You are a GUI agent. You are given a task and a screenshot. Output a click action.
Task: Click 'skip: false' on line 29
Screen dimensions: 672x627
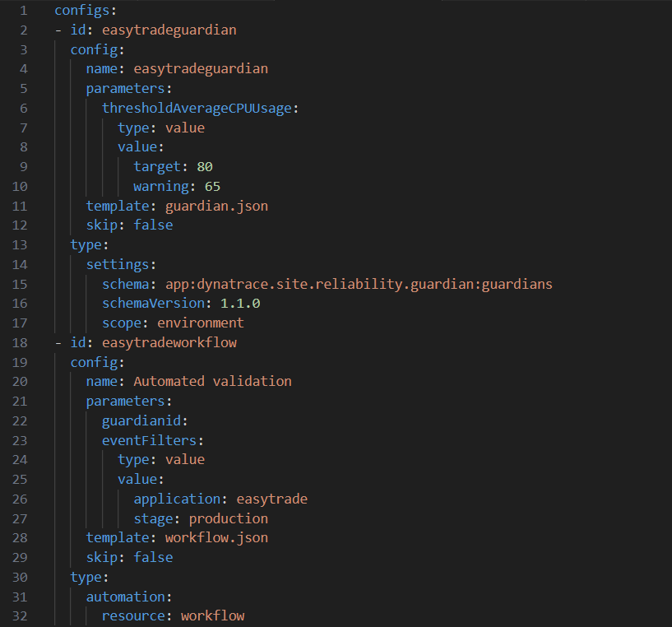[x=129, y=558]
